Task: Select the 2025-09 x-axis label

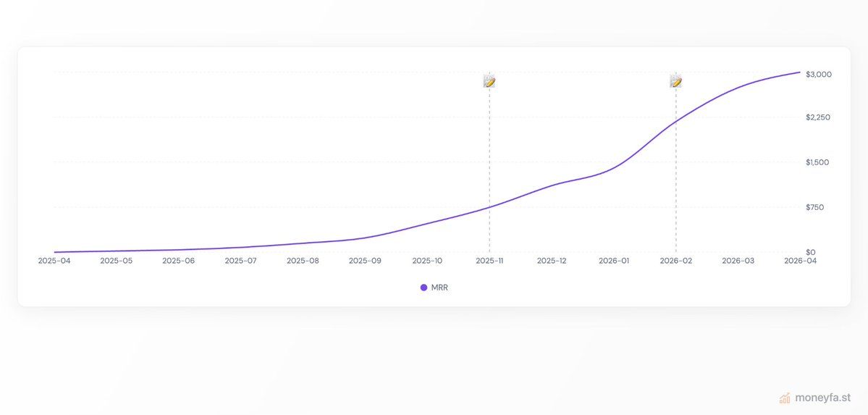Action: 365,261
